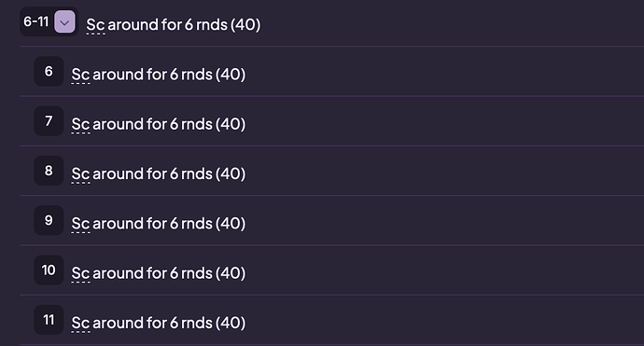
Task: Click the Sc abbreviation in round 11
Action: [80, 323]
